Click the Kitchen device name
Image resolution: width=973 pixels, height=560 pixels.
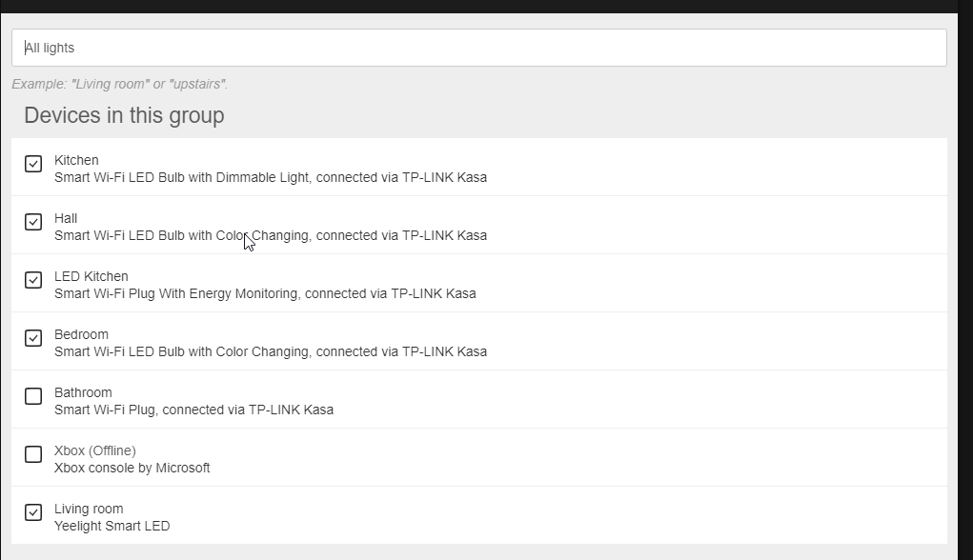tap(76, 160)
